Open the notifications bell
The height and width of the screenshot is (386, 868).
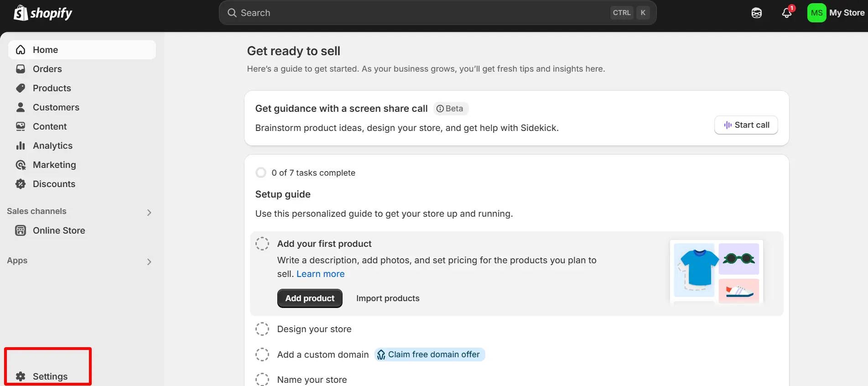pyautogui.click(x=787, y=13)
